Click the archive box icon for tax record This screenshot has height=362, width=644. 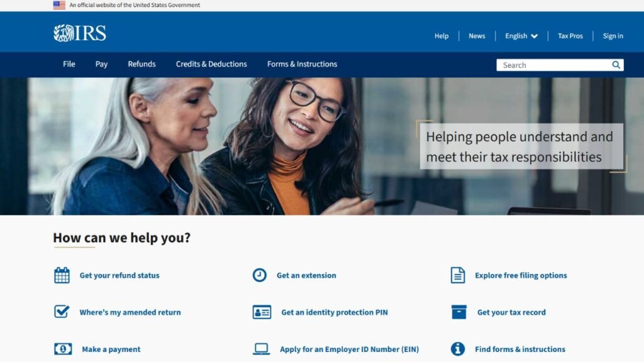[458, 312]
